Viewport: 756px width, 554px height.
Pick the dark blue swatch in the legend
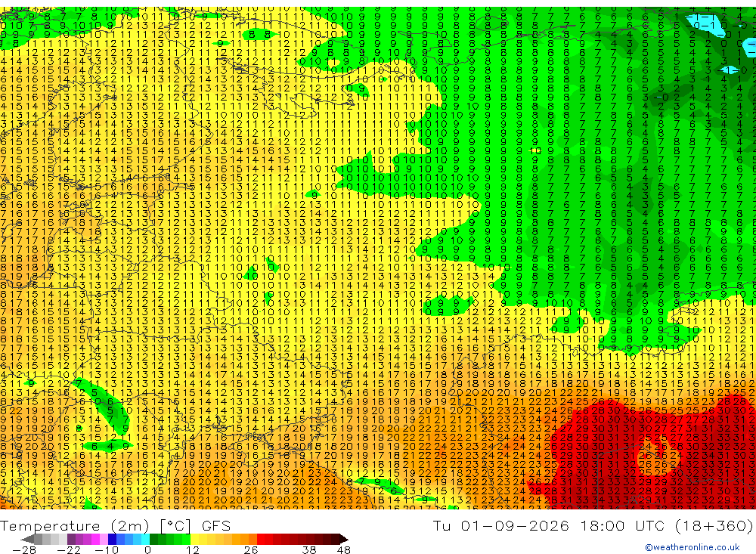112,539
